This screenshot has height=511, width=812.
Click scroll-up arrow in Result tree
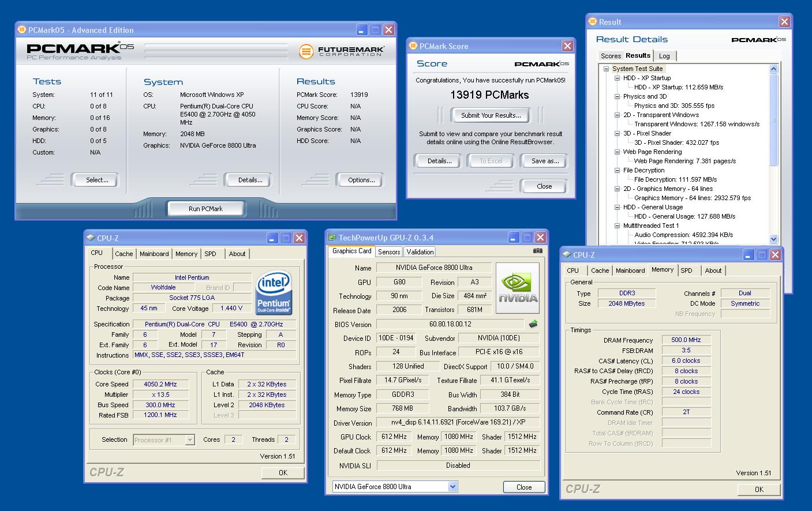[x=774, y=69]
